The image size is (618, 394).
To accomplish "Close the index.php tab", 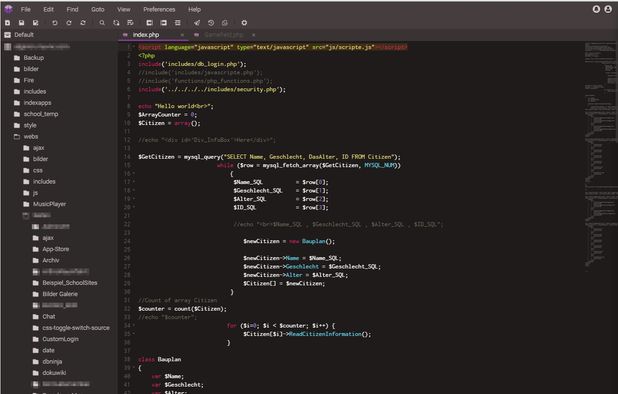I will tap(182, 35).
